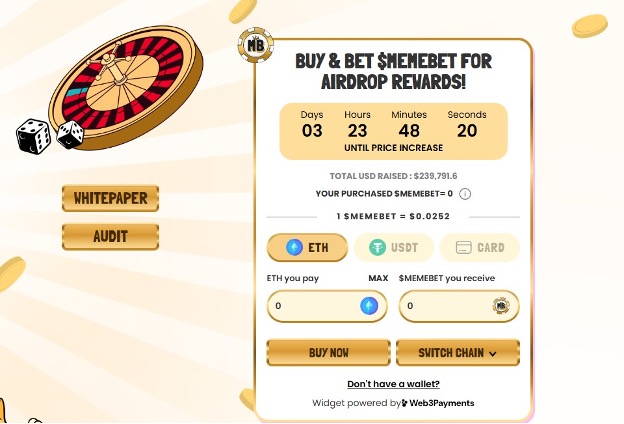Open the Whitepaper button
The height and width of the screenshot is (424, 624).
[110, 198]
